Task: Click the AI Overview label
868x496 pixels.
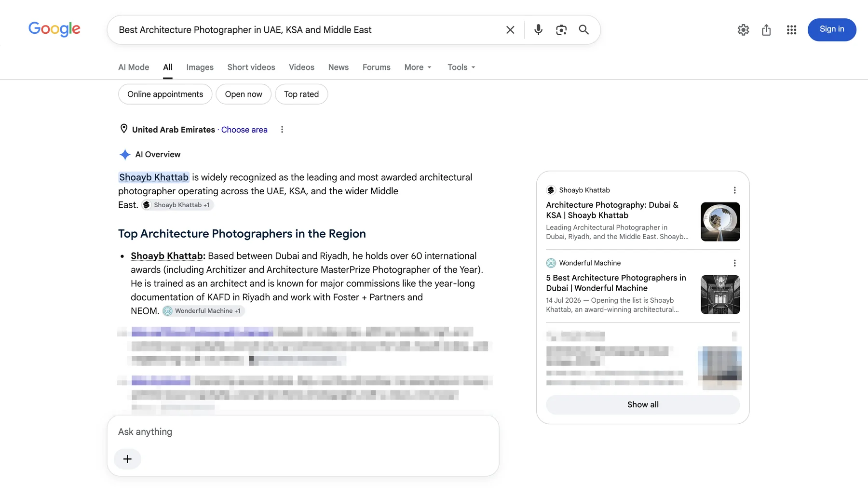Action: (x=158, y=155)
